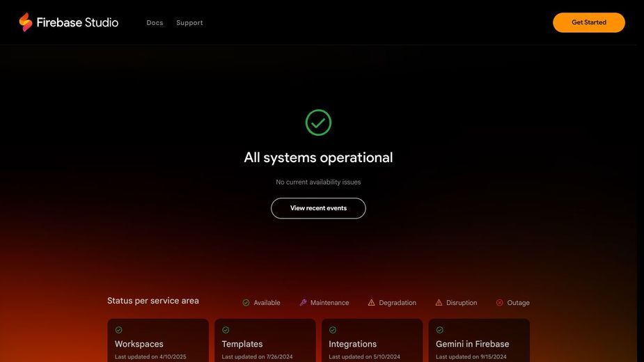644x362 pixels.
Task: Open the Templates service card
Action: [265, 340]
